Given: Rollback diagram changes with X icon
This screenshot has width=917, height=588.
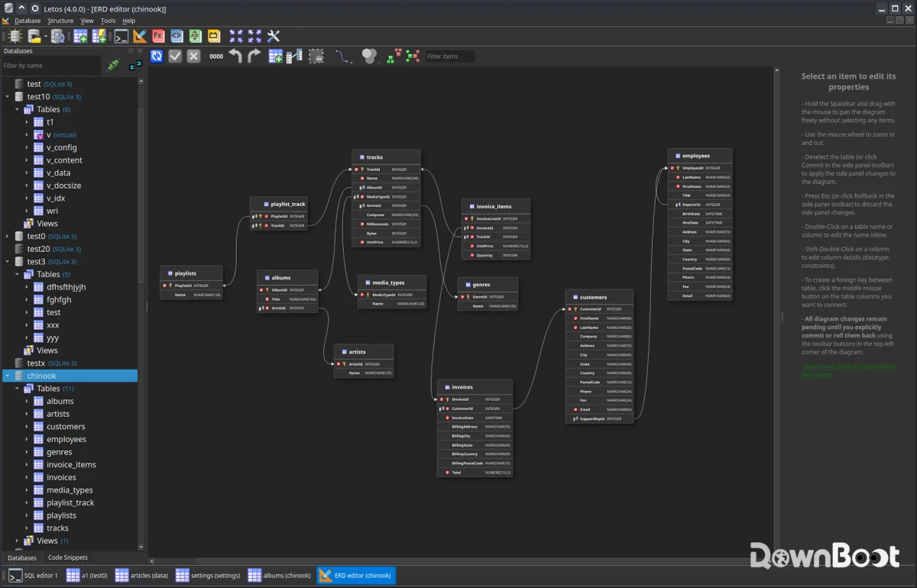Looking at the screenshot, I should 193,56.
